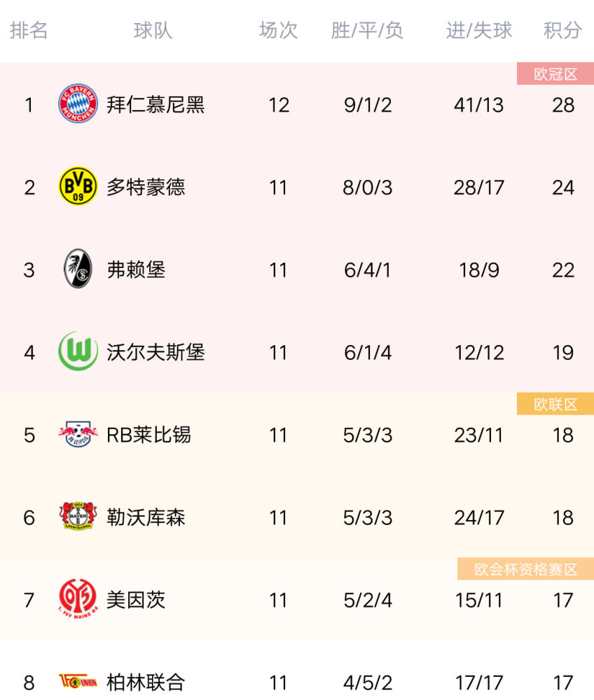This screenshot has height=700, width=594.
Task: Click the Bayern Munich club logo
Action: pos(78,104)
